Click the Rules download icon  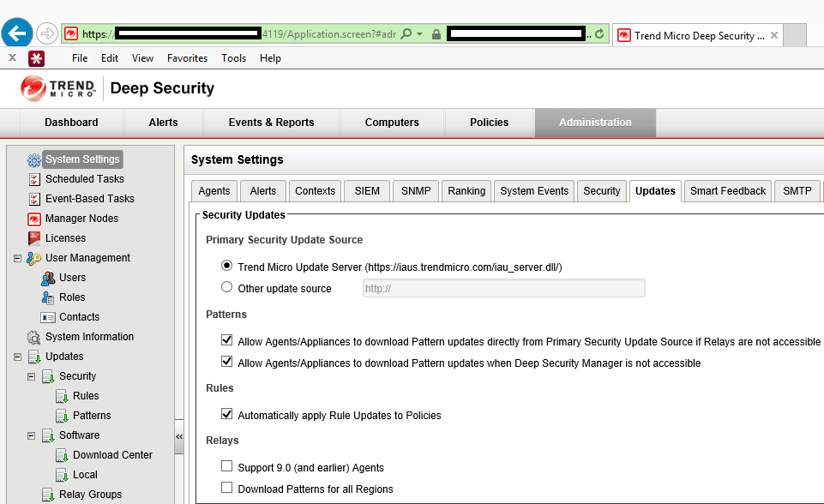pyautogui.click(x=62, y=396)
